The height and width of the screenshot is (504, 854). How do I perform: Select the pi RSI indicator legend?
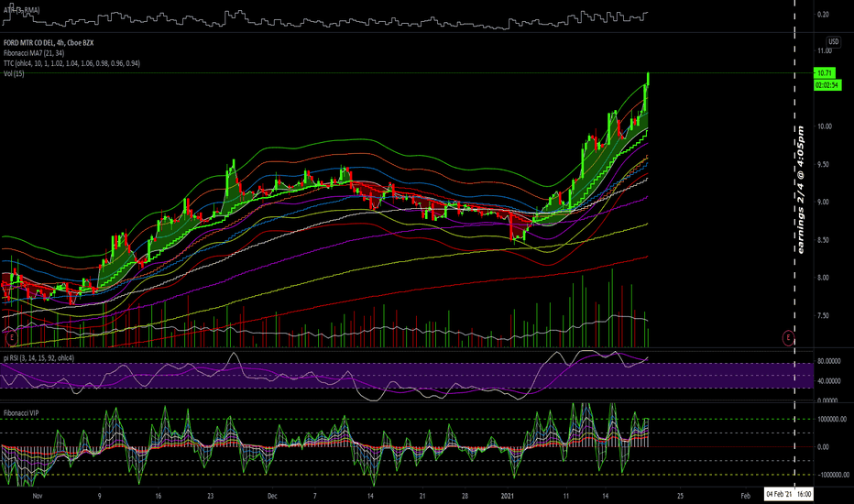(38, 358)
